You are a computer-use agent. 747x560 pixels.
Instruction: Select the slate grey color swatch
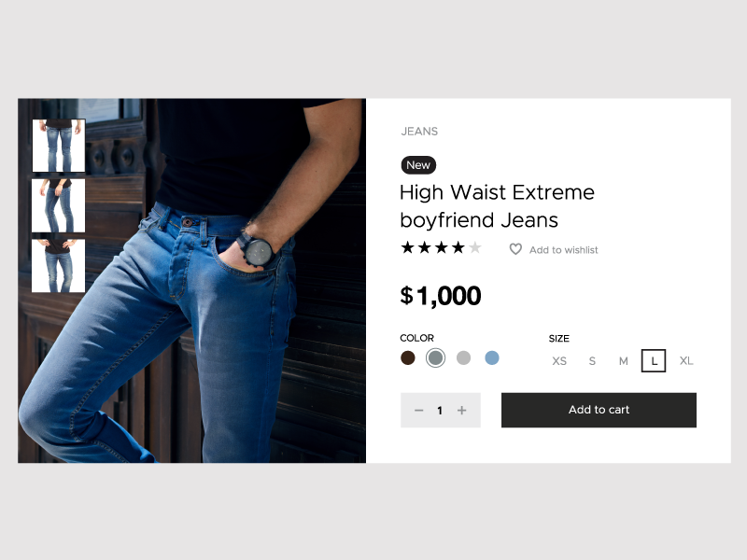435,357
